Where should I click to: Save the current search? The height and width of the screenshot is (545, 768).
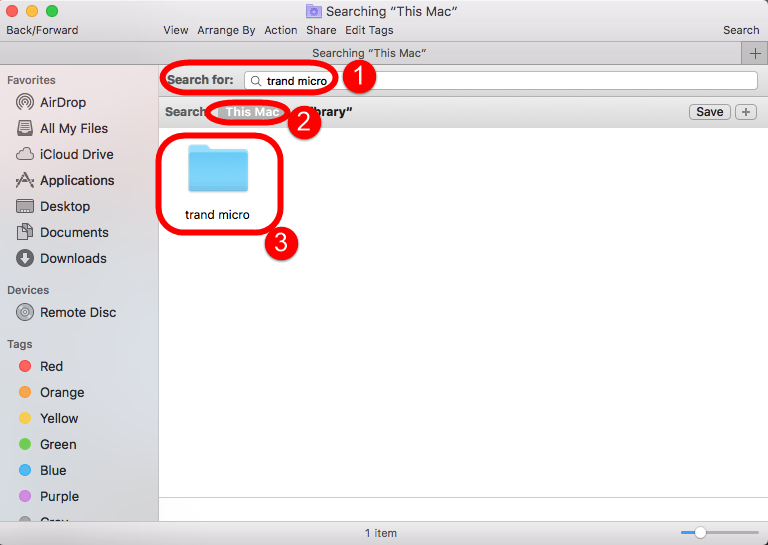(x=710, y=112)
